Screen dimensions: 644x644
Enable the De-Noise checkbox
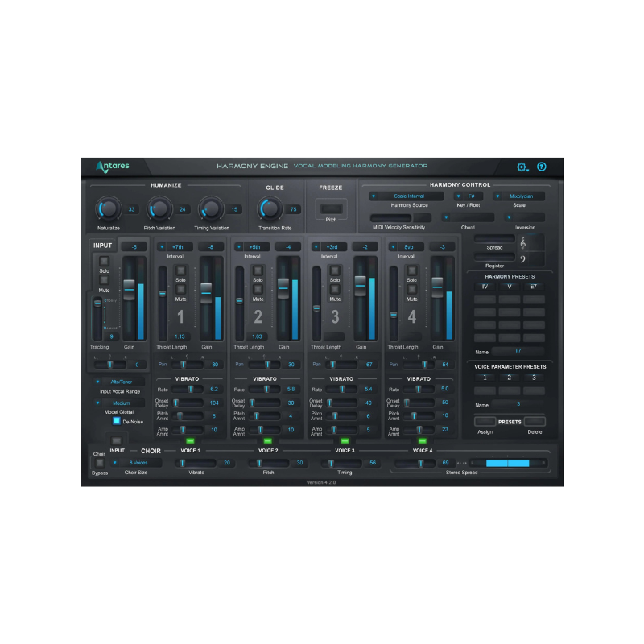tap(116, 421)
